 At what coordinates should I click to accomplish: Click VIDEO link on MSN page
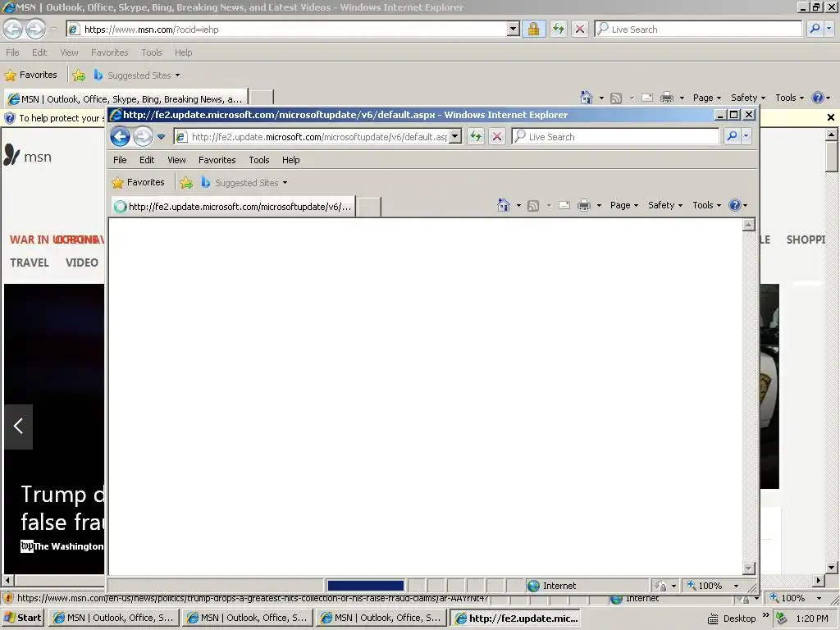coord(82,262)
